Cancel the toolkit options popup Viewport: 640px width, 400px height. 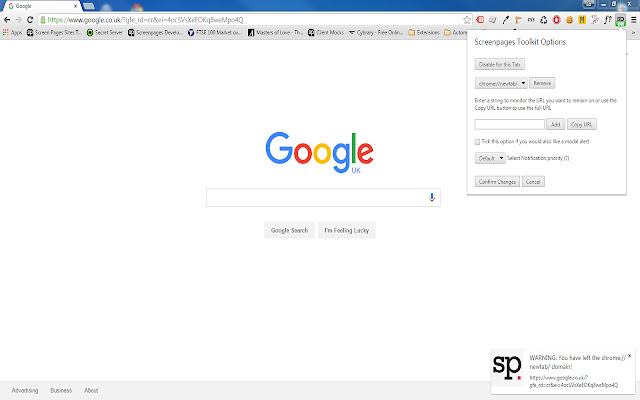pos(533,182)
